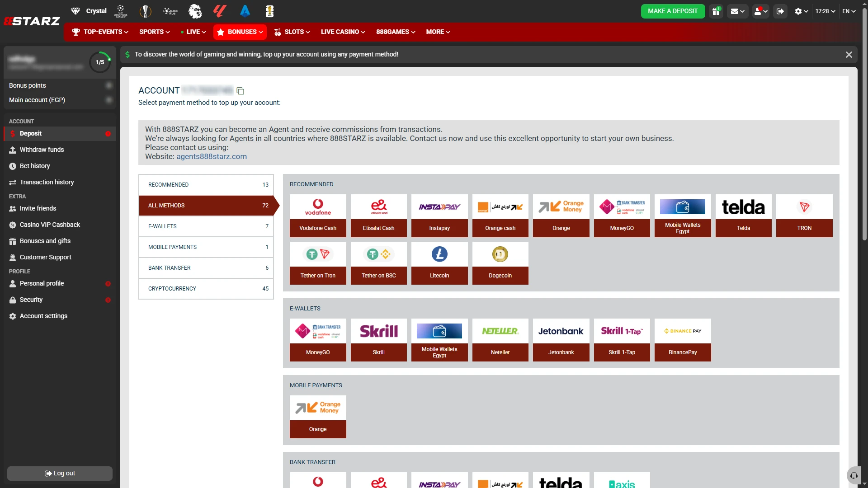This screenshot has width=868, height=488.
Task: Pick Orange cash payment method
Action: (x=500, y=216)
